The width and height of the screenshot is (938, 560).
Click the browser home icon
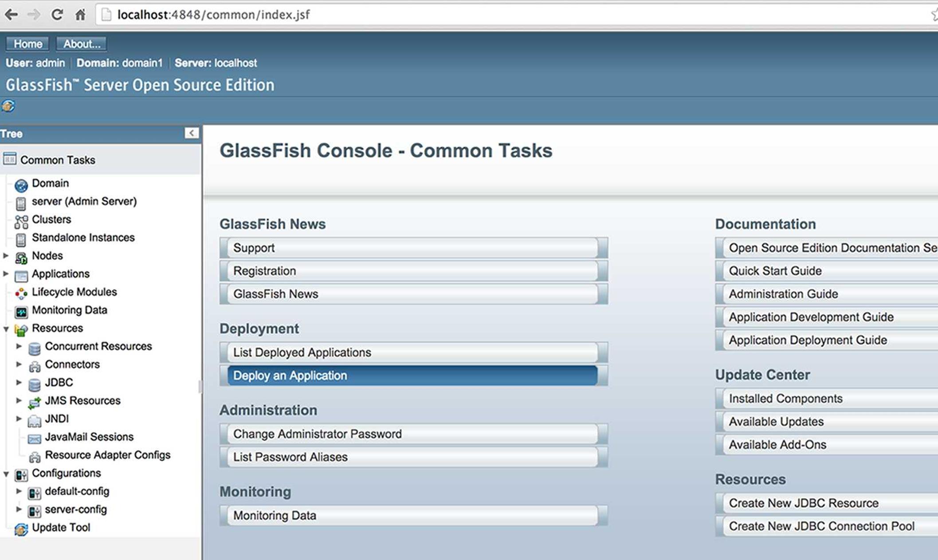coord(80,15)
